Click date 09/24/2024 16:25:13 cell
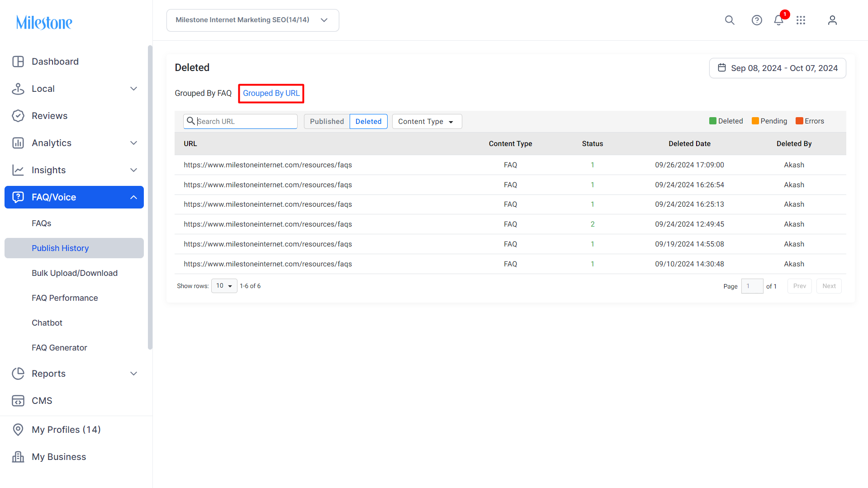The width and height of the screenshot is (868, 488). (689, 204)
